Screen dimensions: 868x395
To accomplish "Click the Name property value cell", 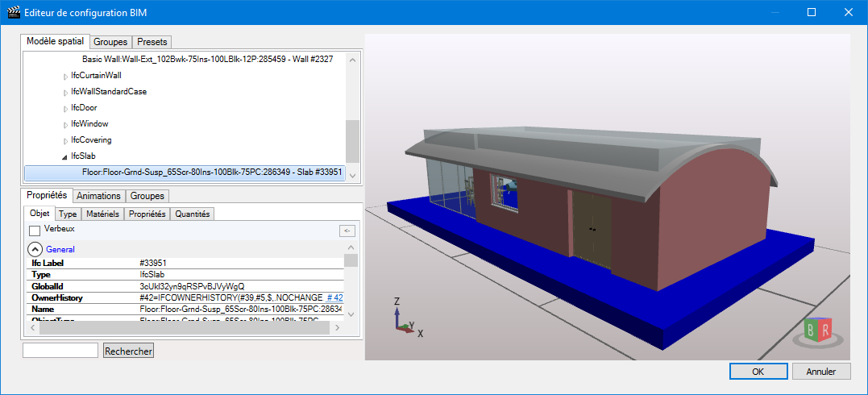I will [241, 309].
